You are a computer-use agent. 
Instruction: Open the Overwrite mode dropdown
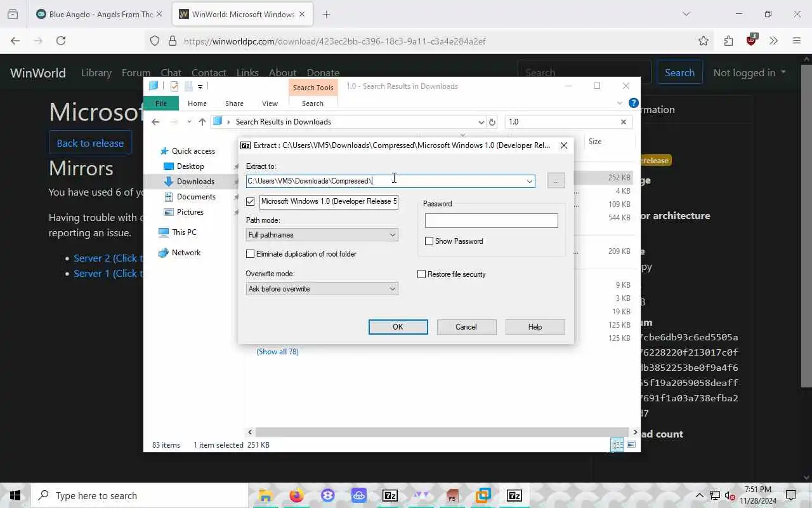pos(322,289)
